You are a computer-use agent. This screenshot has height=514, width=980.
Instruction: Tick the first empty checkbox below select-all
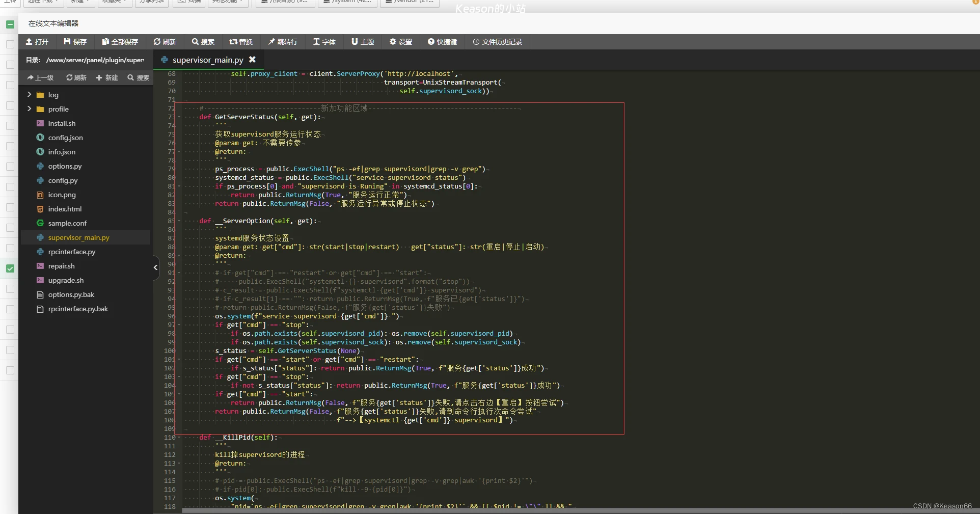tap(10, 44)
